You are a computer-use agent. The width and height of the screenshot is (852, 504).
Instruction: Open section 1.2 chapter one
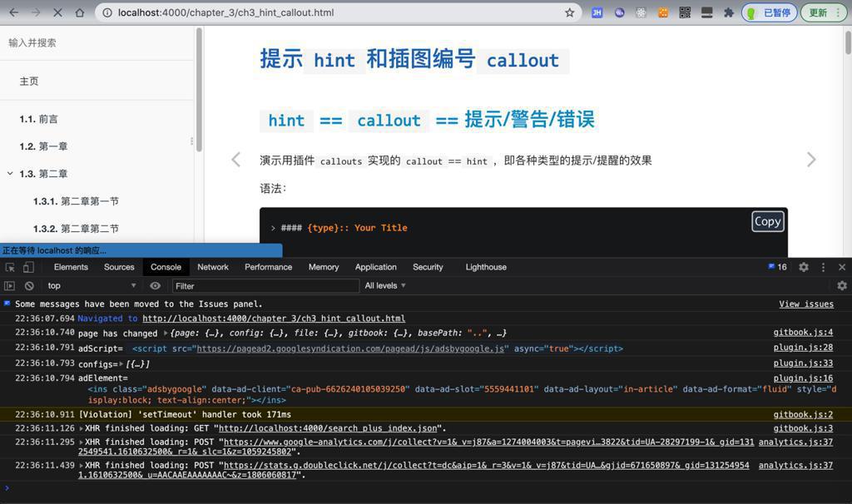43,146
